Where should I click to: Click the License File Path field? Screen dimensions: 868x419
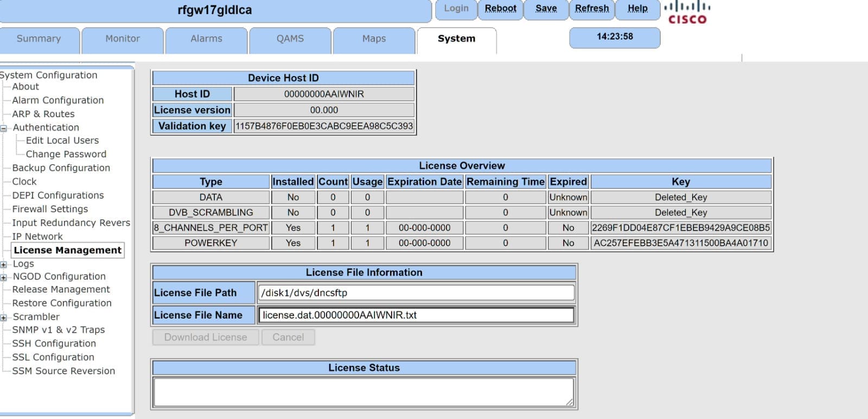tap(416, 293)
